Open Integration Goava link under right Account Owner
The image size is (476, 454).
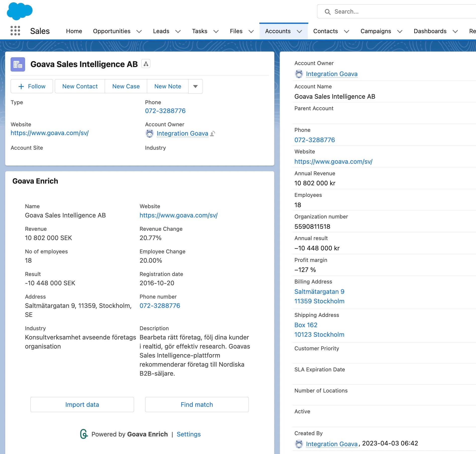point(332,74)
